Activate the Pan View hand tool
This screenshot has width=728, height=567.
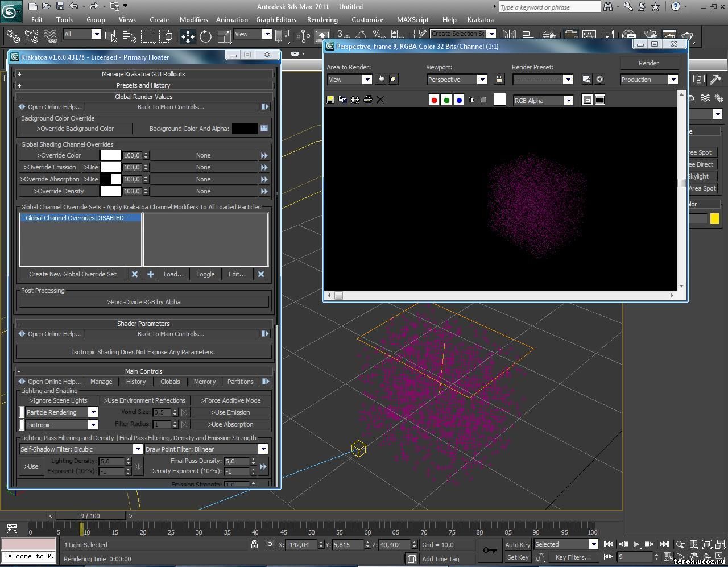pos(694,557)
